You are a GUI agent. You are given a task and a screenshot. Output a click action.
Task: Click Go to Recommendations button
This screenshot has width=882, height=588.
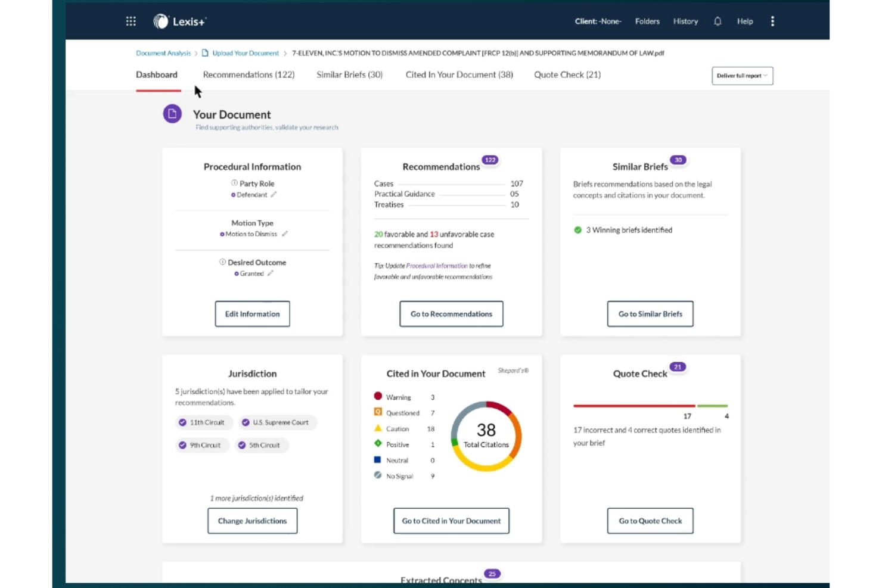[x=451, y=314]
